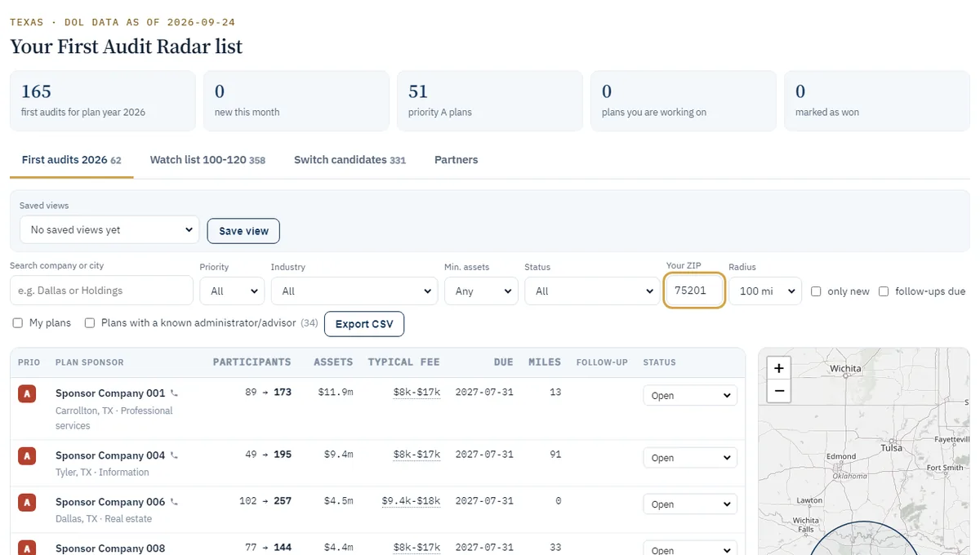Screen dimensions: 980x555
Task: Toggle the 'follow-ups due' checkbox
Action: [x=884, y=291]
